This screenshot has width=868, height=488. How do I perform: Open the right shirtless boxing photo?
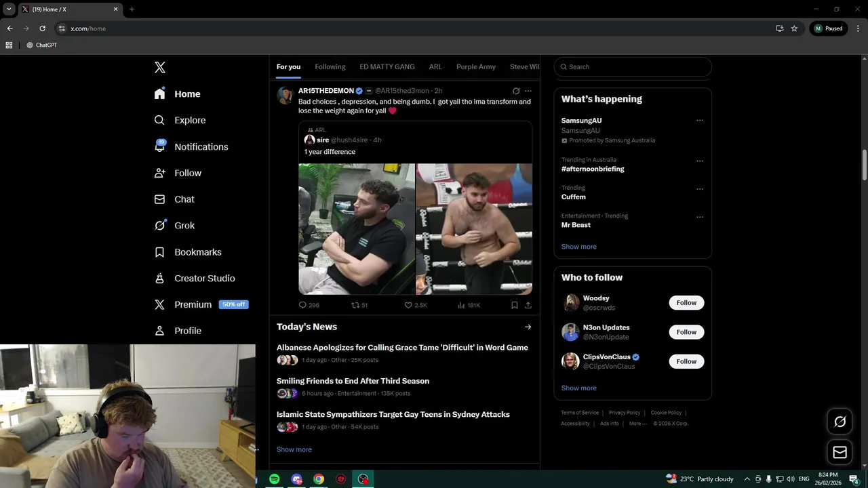[474, 229]
